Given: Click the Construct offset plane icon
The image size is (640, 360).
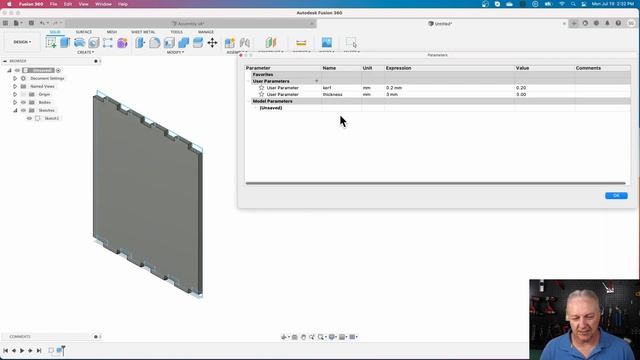Looking at the screenshot, I should click(x=271, y=42).
